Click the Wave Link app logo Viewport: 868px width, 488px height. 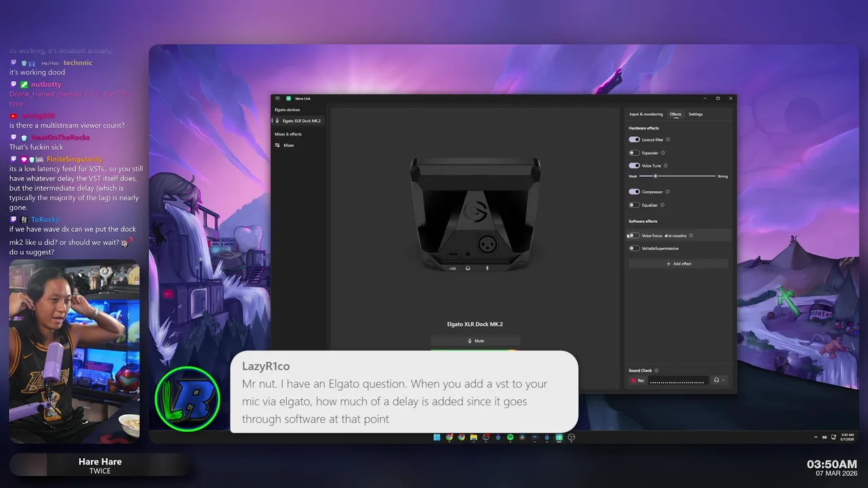[x=288, y=98]
